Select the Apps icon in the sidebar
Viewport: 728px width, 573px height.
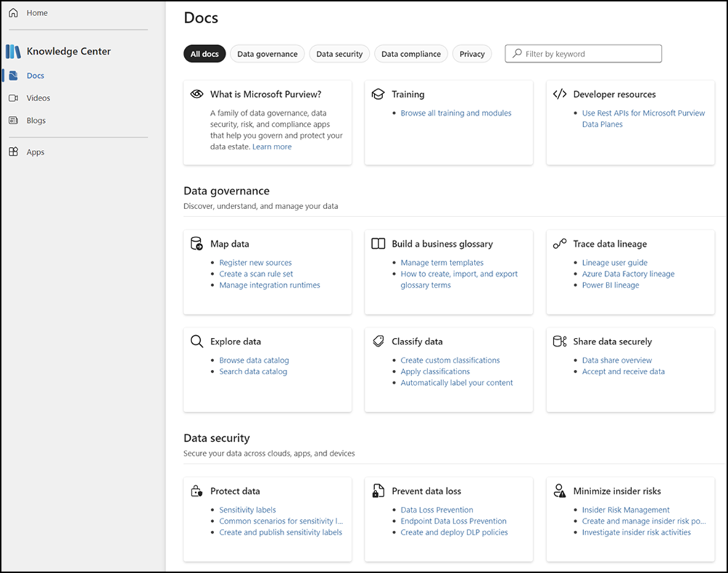click(12, 151)
